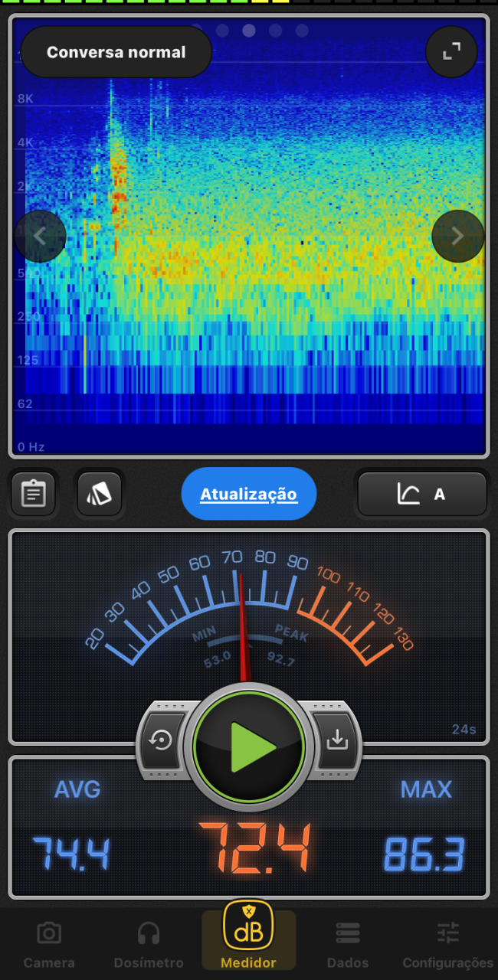Tap the Conversa normal label
The image size is (498, 980).
[116, 52]
